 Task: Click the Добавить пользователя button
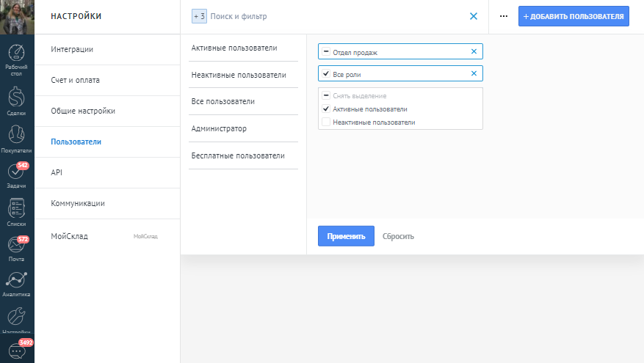tap(574, 16)
